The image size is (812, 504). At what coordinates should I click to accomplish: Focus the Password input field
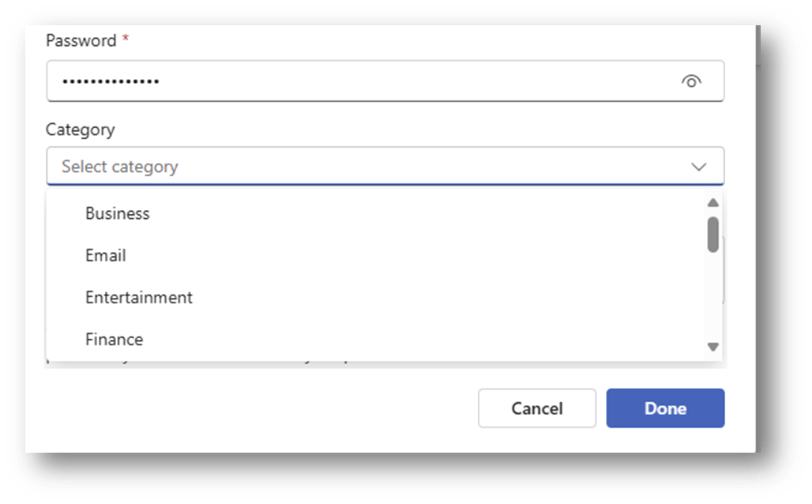point(385,81)
